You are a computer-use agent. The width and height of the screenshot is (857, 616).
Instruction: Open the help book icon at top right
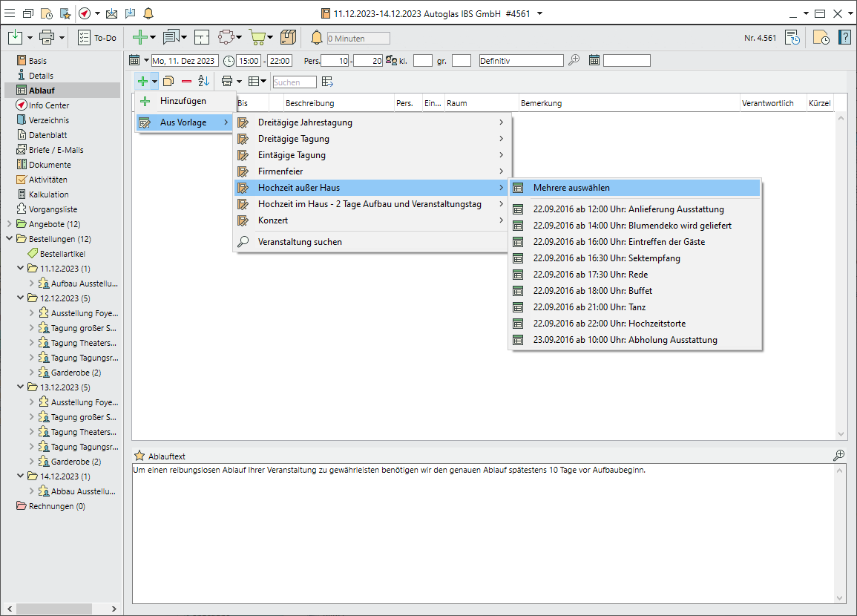point(844,37)
